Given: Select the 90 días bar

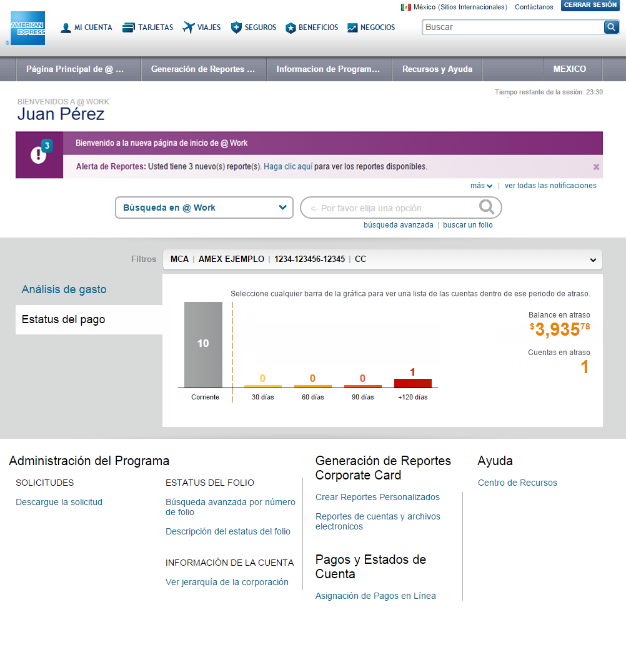Looking at the screenshot, I should click(x=363, y=386).
